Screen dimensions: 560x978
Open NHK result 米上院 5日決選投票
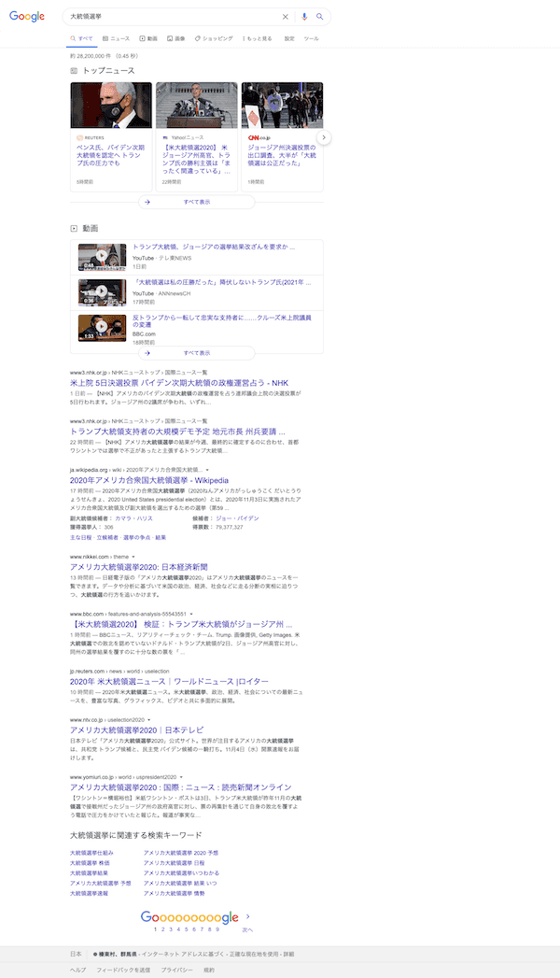click(x=179, y=383)
